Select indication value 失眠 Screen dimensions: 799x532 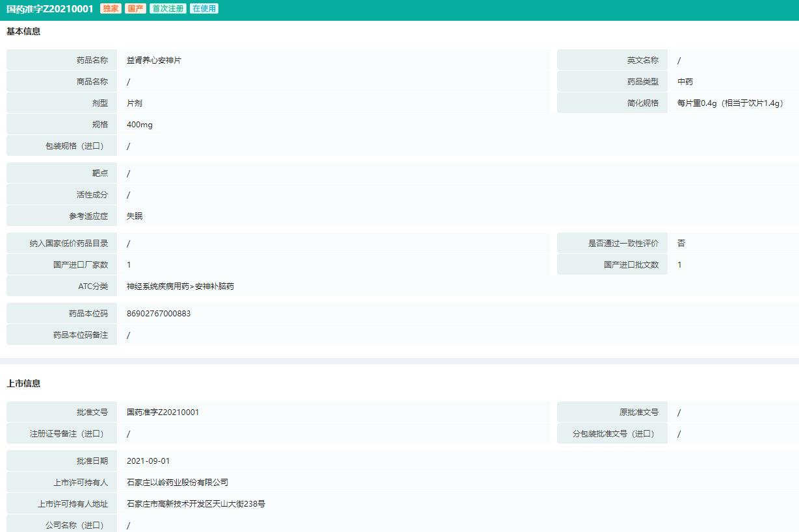(135, 216)
